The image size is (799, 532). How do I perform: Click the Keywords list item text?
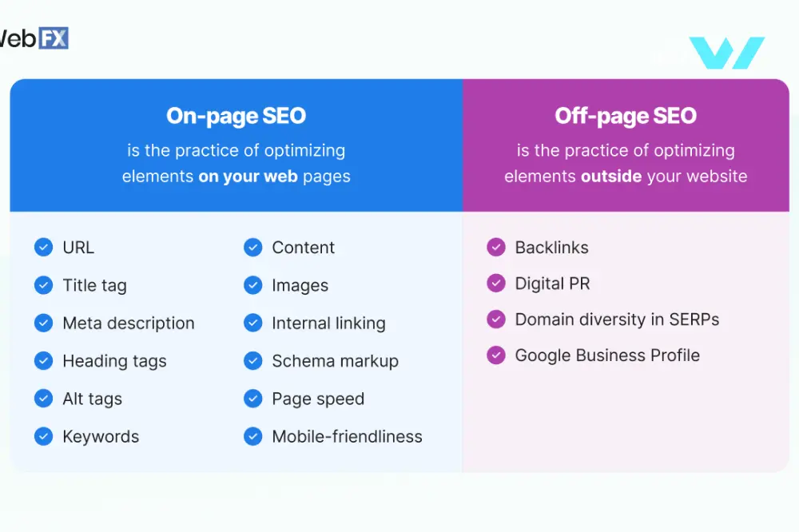tap(101, 437)
